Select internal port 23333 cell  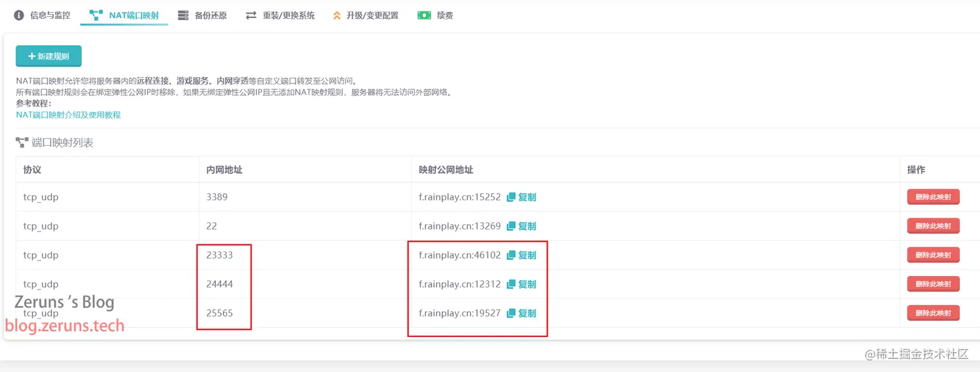[305, 255]
